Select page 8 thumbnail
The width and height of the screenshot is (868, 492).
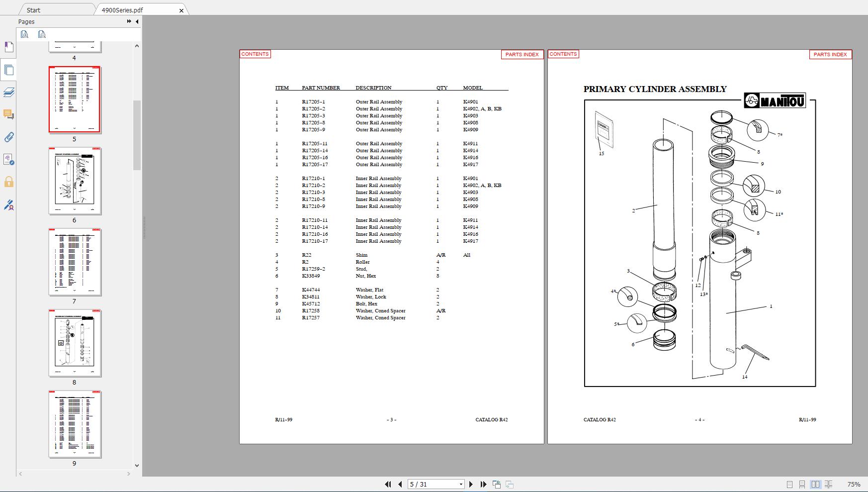tap(75, 343)
